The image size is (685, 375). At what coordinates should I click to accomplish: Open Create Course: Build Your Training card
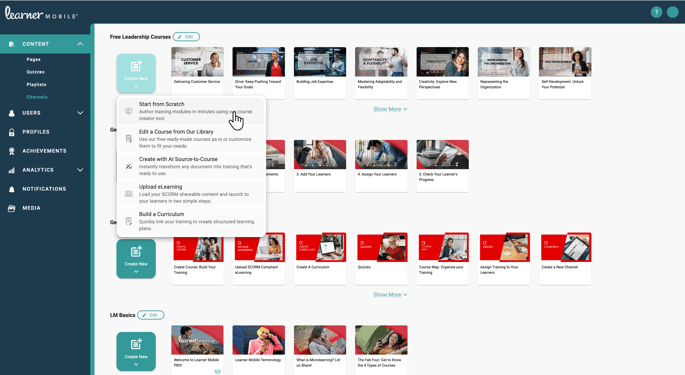click(197, 258)
